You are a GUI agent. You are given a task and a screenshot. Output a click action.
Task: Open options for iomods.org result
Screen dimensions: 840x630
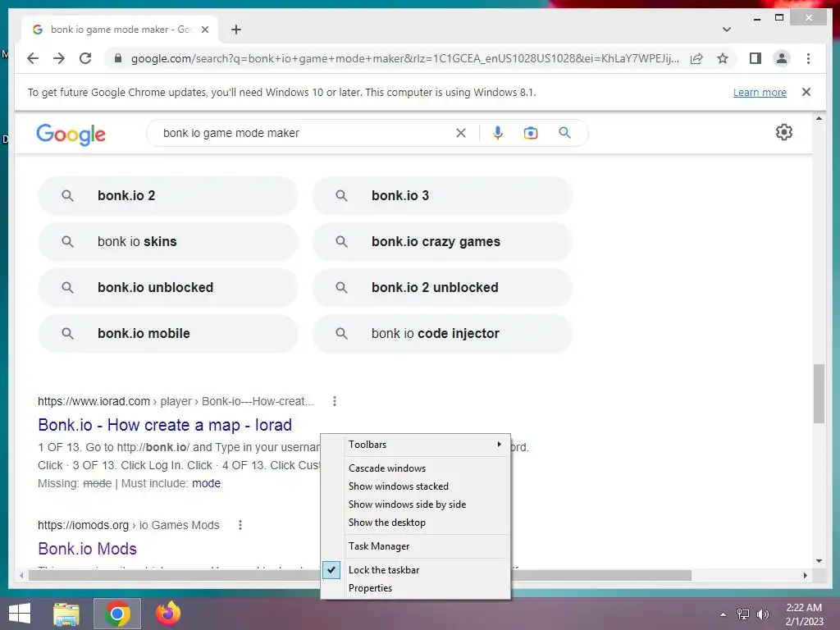tap(240, 525)
